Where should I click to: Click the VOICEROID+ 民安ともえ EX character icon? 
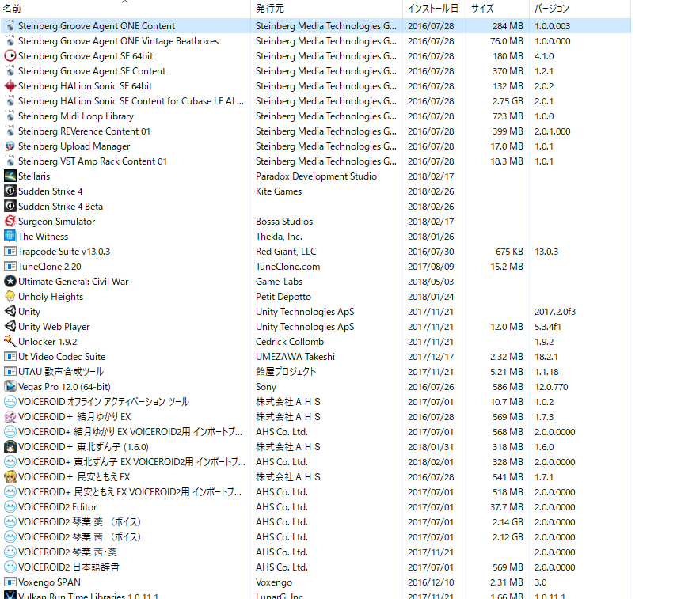click(x=10, y=477)
